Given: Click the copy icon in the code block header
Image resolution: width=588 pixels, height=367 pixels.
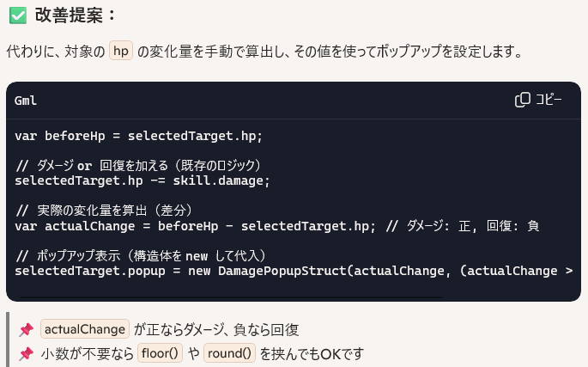Looking at the screenshot, I should (x=523, y=100).
